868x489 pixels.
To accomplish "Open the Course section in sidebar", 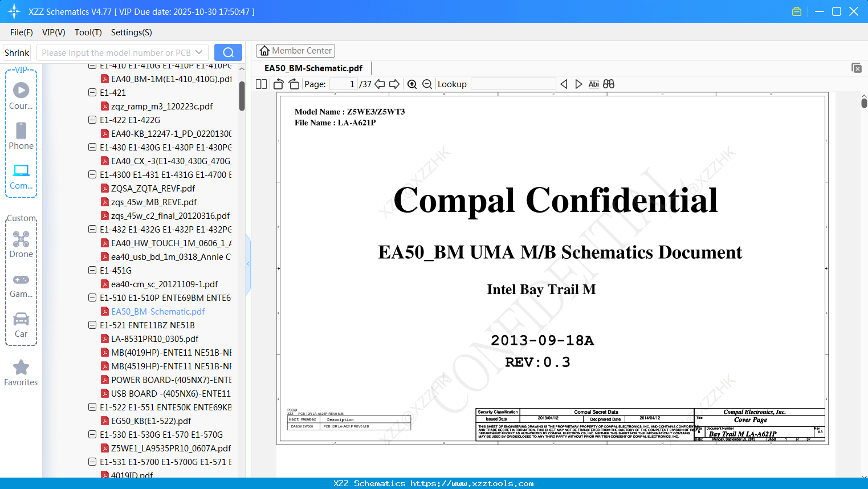I will [21, 96].
